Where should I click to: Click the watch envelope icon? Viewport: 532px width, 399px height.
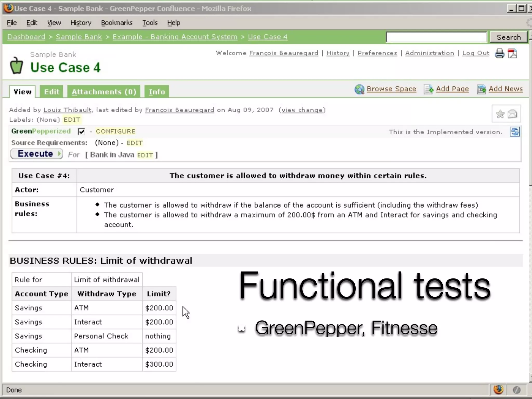pyautogui.click(x=512, y=114)
